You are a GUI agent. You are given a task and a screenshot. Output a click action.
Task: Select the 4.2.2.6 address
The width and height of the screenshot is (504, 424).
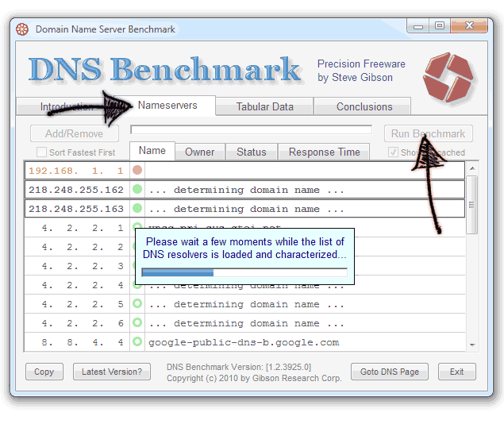83,323
